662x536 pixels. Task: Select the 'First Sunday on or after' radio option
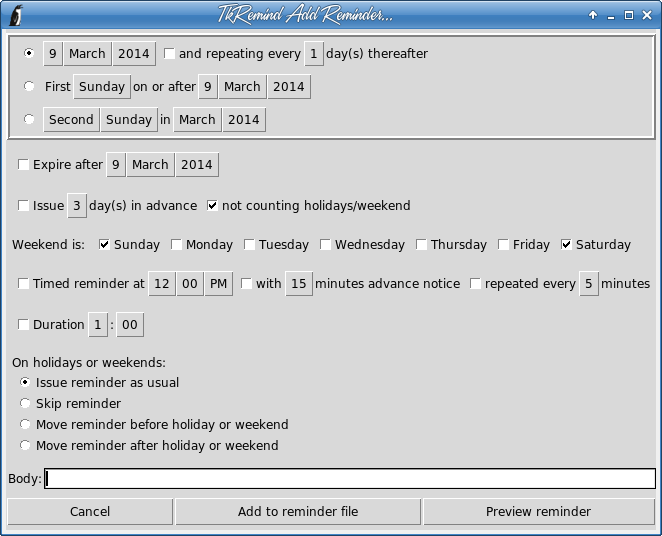click(x=29, y=86)
